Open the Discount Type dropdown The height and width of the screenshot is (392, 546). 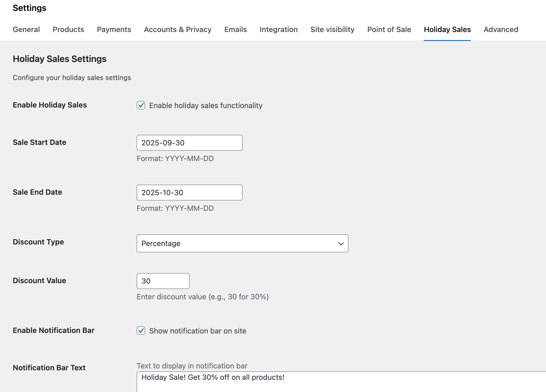click(238, 243)
